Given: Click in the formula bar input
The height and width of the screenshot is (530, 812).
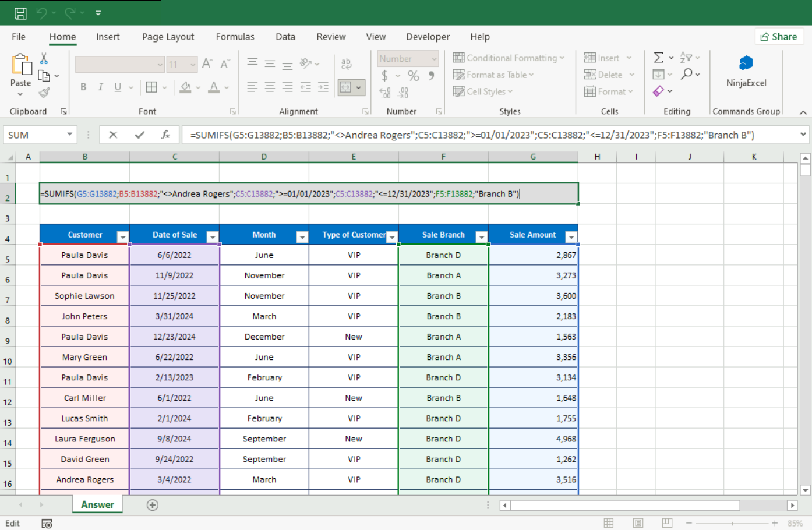Looking at the screenshot, I should pos(489,135).
